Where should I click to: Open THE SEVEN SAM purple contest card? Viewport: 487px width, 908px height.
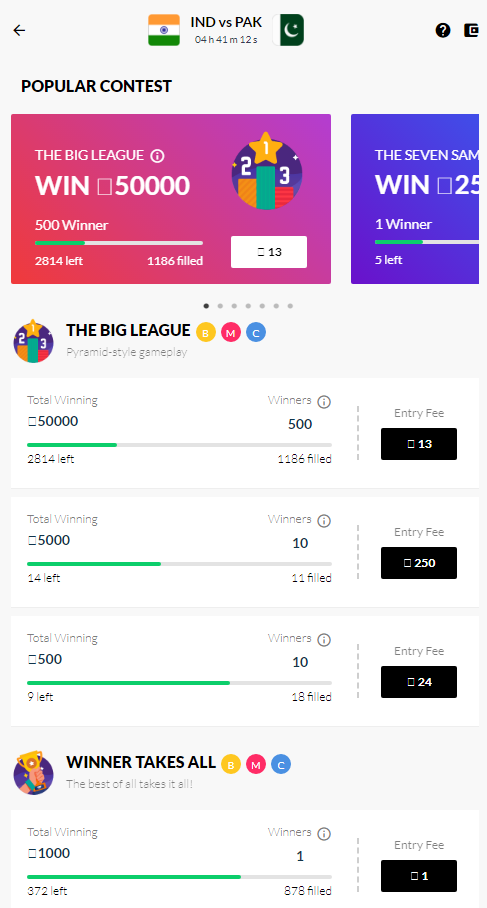pos(415,199)
